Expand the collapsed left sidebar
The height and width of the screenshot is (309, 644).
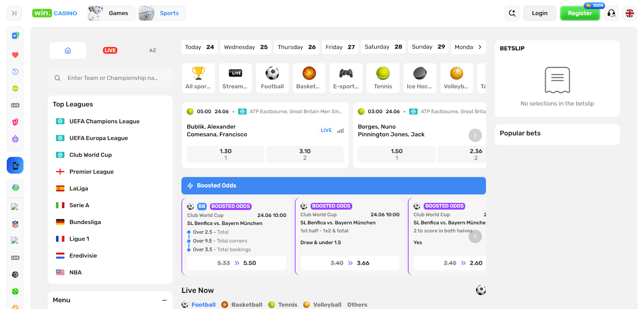[x=14, y=13]
